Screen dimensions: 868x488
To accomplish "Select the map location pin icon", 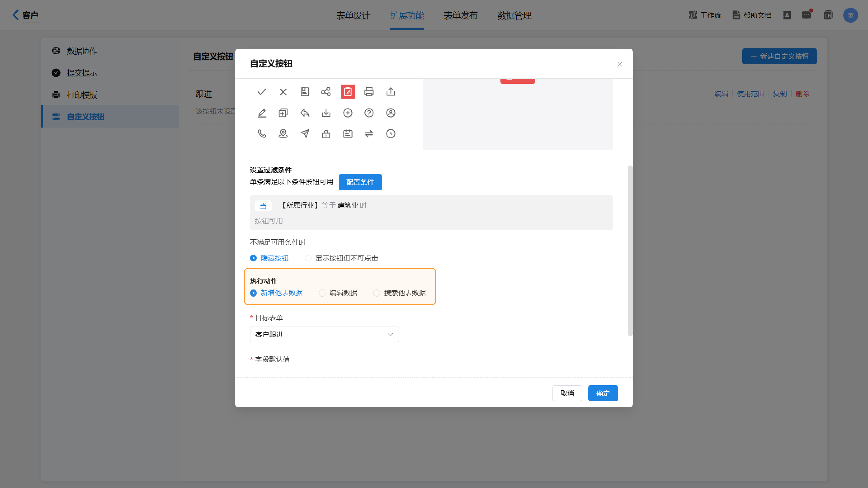I will pos(283,134).
